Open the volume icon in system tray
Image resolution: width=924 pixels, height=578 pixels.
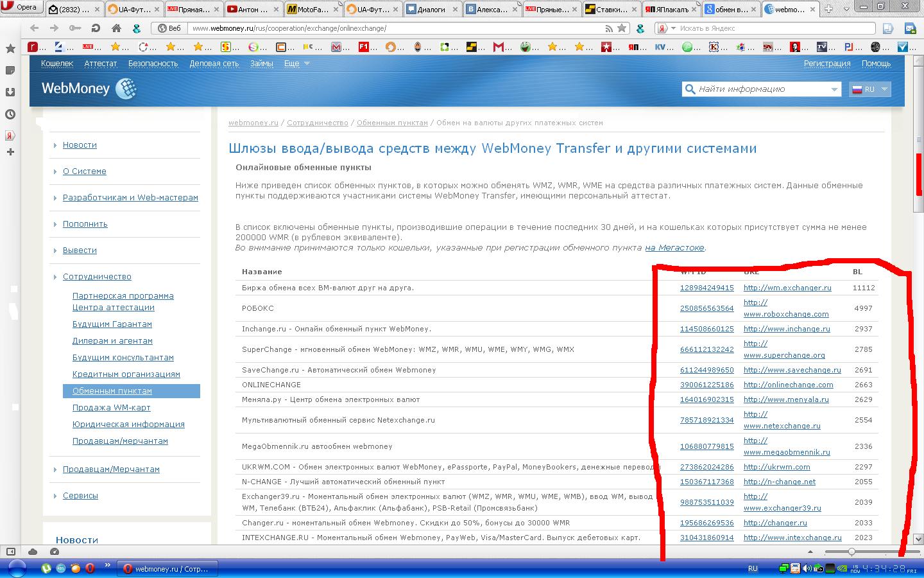[x=807, y=568]
